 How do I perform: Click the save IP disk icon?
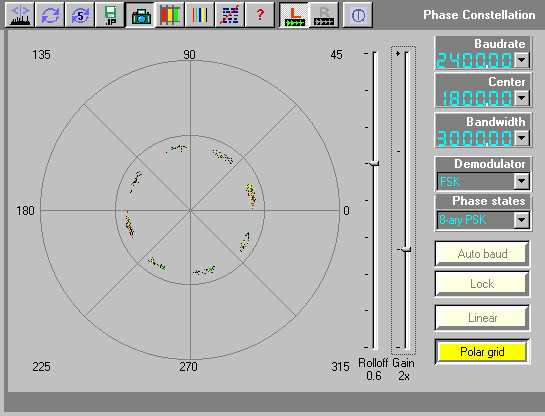[110, 15]
